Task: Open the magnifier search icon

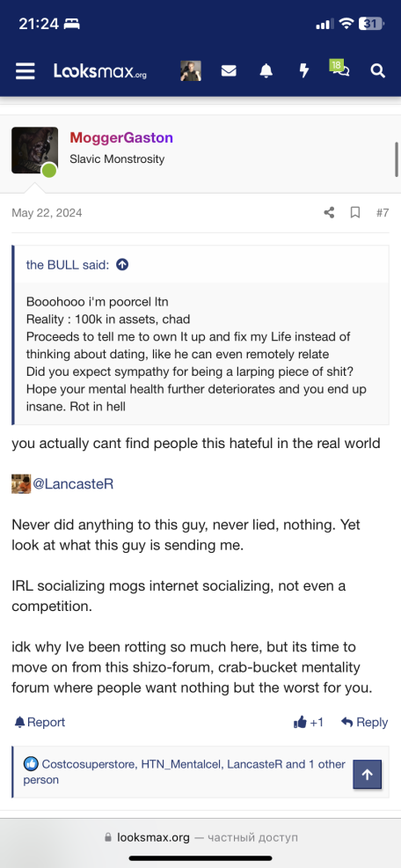Action: click(377, 70)
